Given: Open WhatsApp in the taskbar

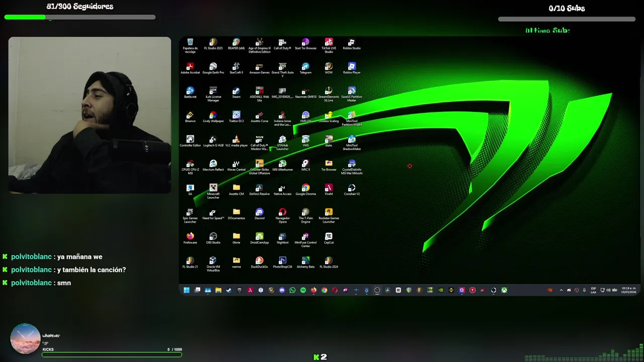Looking at the screenshot, I should (x=292, y=290).
